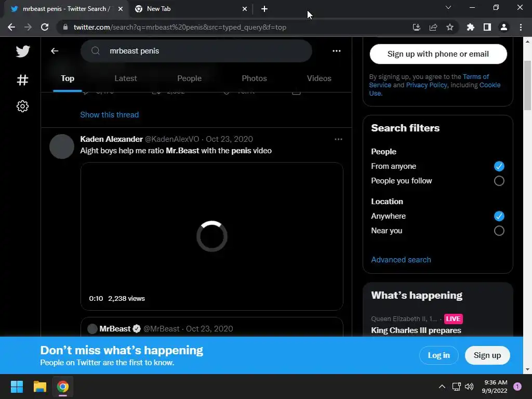Click the MrBeast verified badge
532x399 pixels.
(137, 329)
